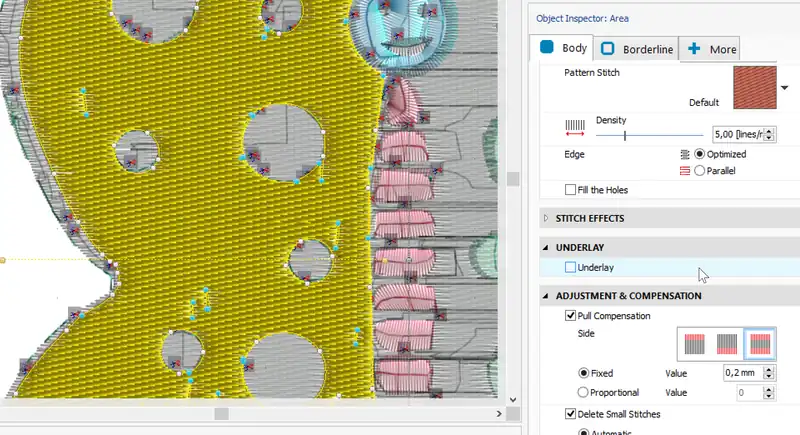Select the middle pull compensation side icon

click(x=727, y=344)
